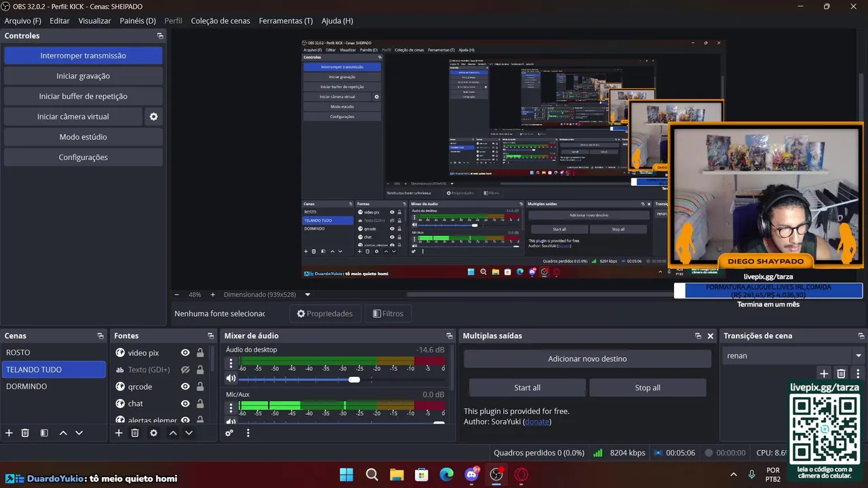The image size is (868, 488).
Task: Show hidden tray icons chevron
Action: (x=733, y=474)
